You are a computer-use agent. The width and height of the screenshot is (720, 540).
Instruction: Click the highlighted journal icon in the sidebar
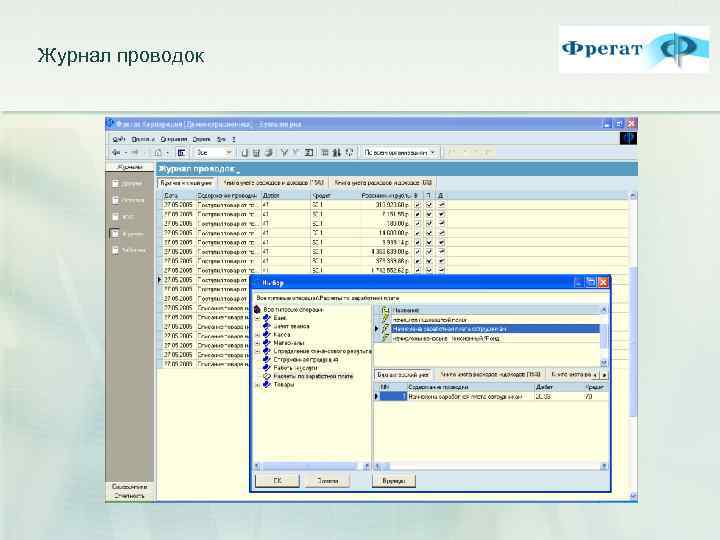click(115, 233)
